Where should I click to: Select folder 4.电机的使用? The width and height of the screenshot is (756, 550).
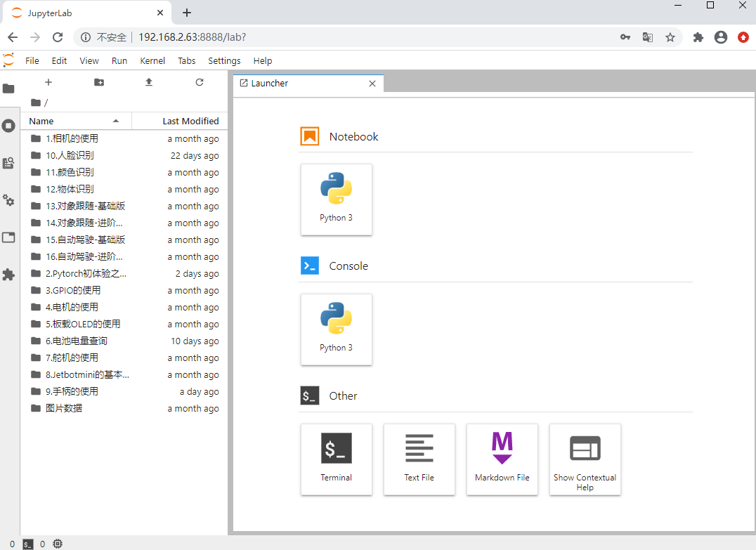tap(124, 308)
